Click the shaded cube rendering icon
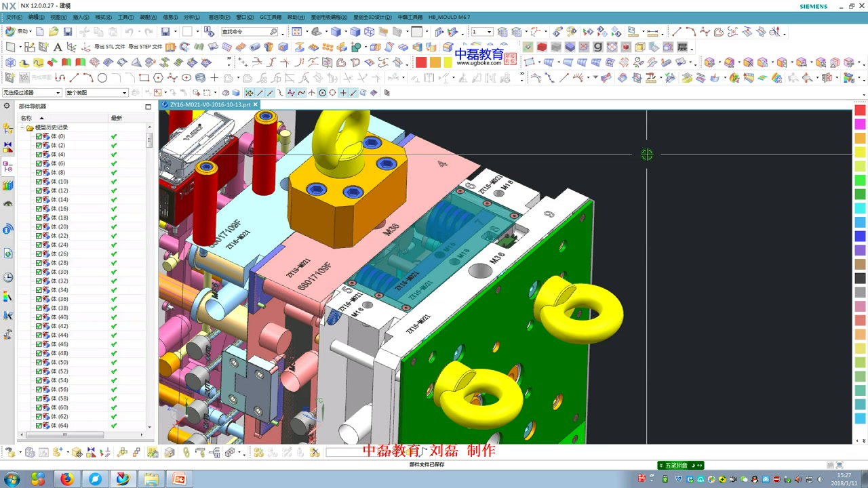The height and width of the screenshot is (488, 868). pyautogui.click(x=336, y=32)
